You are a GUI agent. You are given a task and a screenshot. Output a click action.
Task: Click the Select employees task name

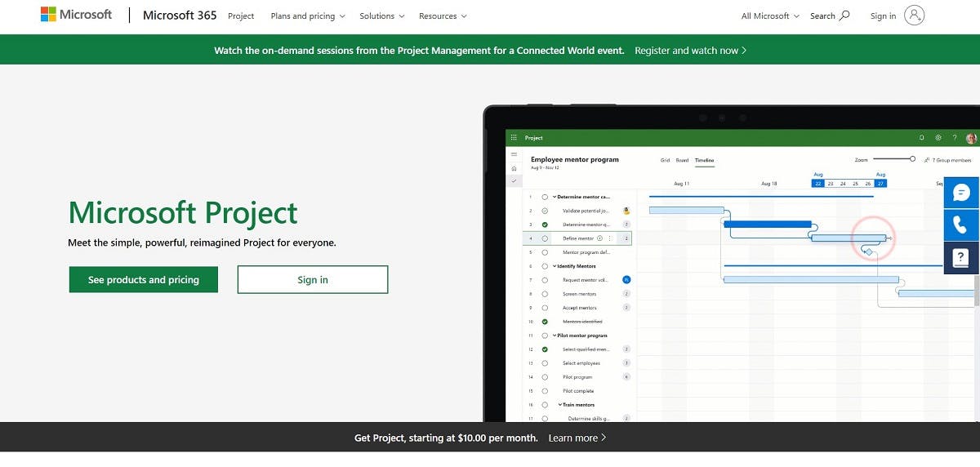(x=581, y=363)
